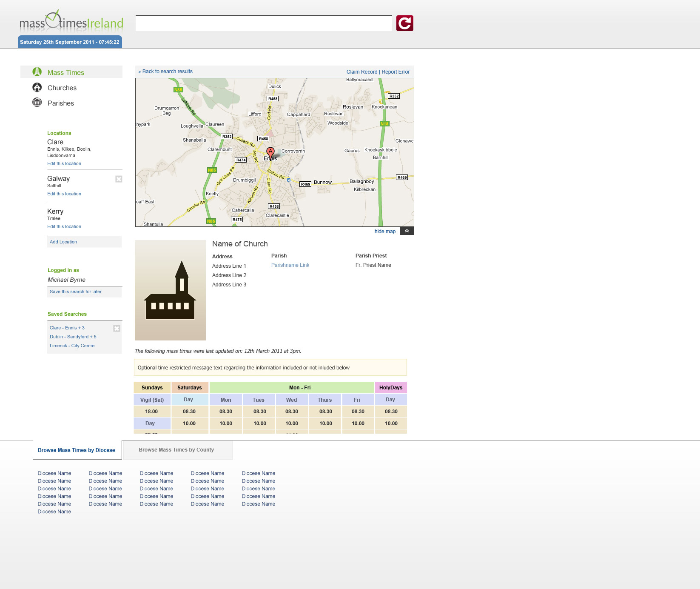This screenshot has height=589, width=700.
Task: Open the Churches section icon
Action: 37,87
